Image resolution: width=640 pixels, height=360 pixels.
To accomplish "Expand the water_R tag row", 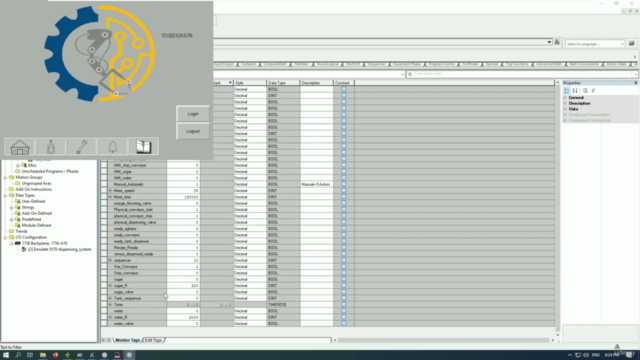I will tap(110, 317).
